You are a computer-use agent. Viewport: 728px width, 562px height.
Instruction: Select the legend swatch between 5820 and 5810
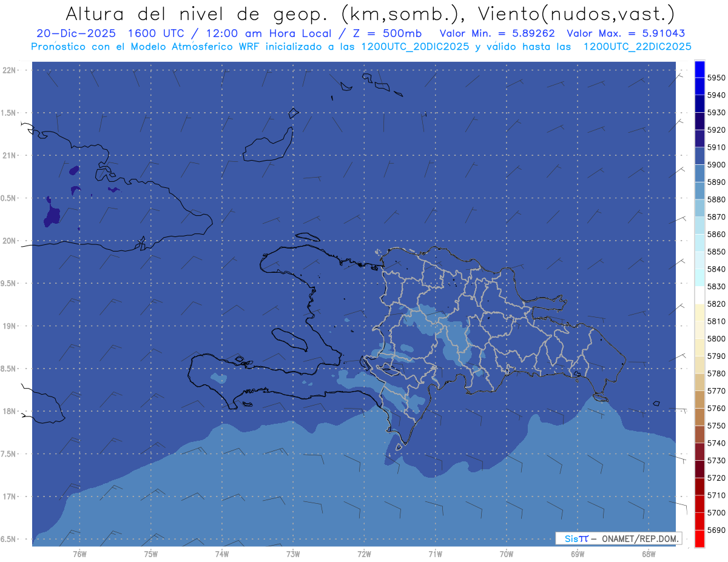699,313
